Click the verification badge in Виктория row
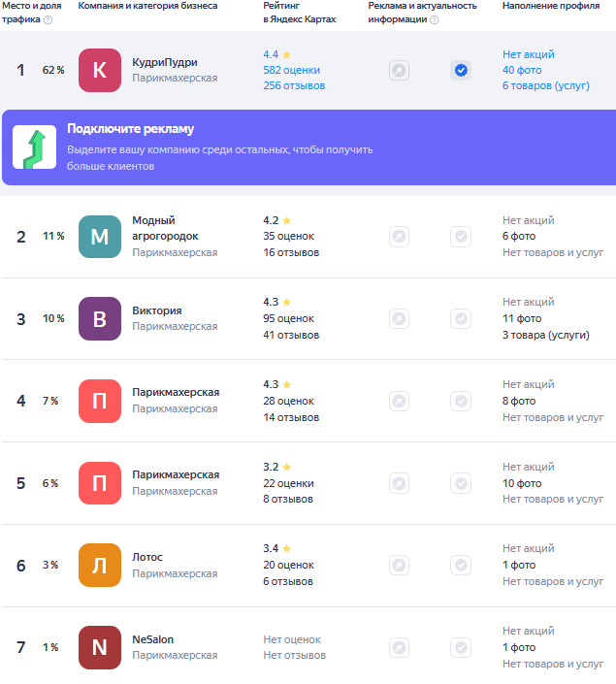Screen dimensions: 616x684 coord(461,318)
